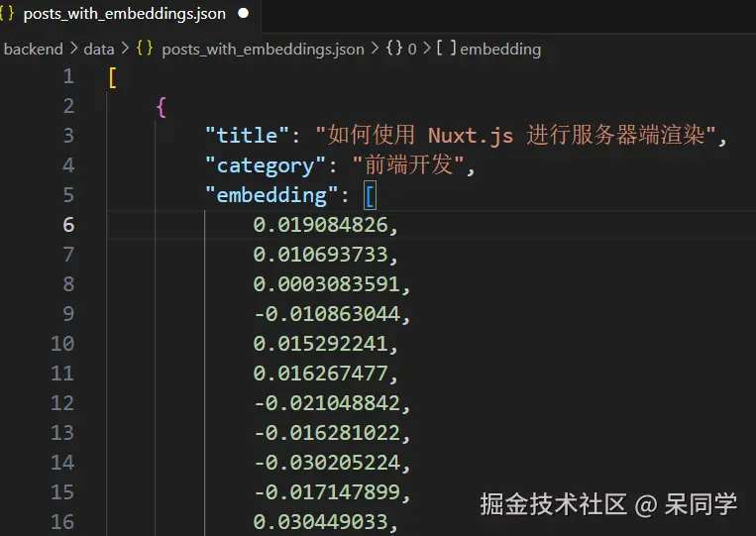Viewport: 756px width, 536px height.
Task: Click the opening yellow bracket on line 1
Action: click(x=112, y=77)
